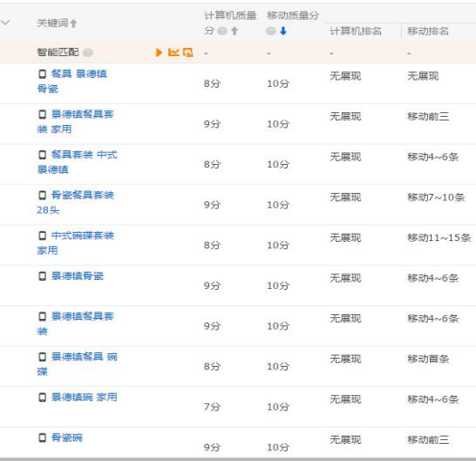This screenshot has height=461, width=476.
Task: Click the orange play icon in 智能匹配 row
Action: point(158,53)
